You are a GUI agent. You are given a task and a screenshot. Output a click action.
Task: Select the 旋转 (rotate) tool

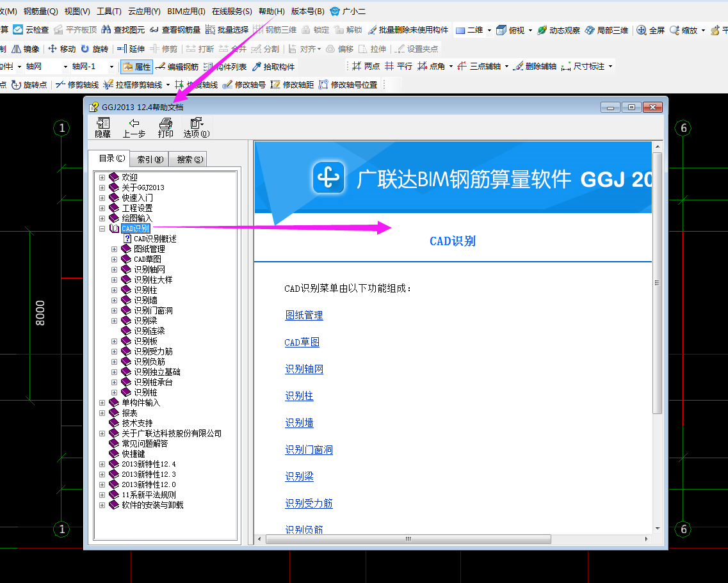coord(94,49)
